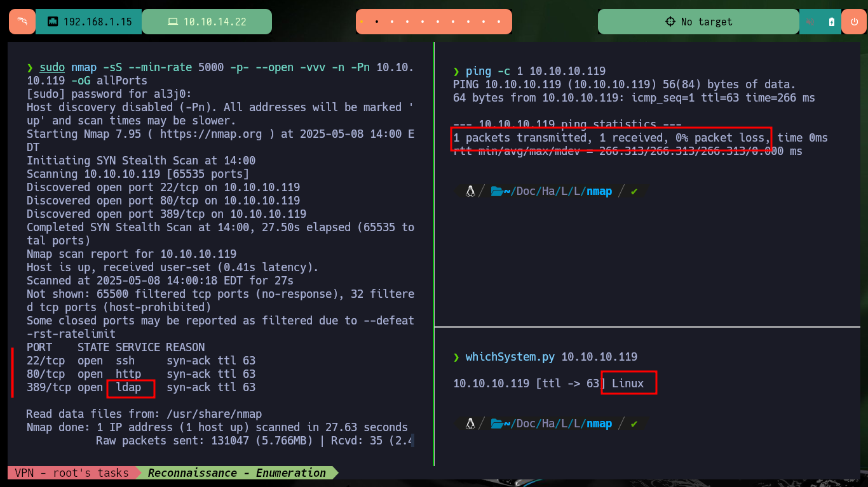Click the green checkmark in whichSystem pane prompt
The width and height of the screenshot is (868, 487).
[634, 423]
